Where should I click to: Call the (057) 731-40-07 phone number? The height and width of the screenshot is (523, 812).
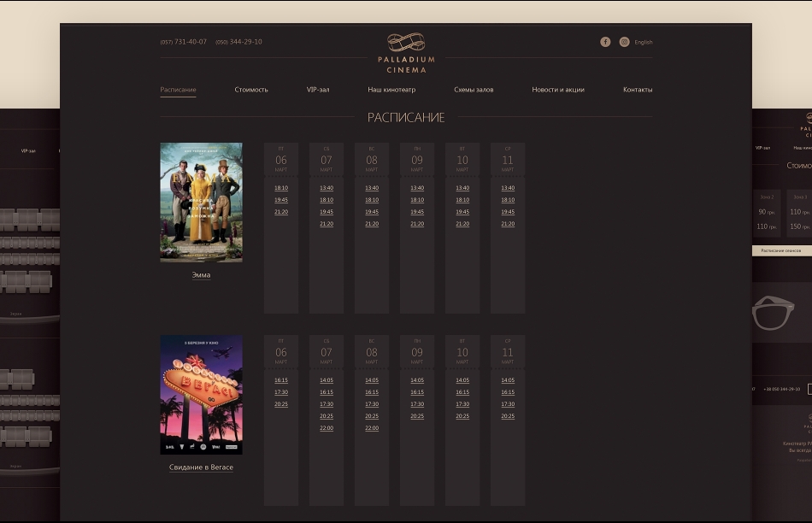pyautogui.click(x=183, y=42)
